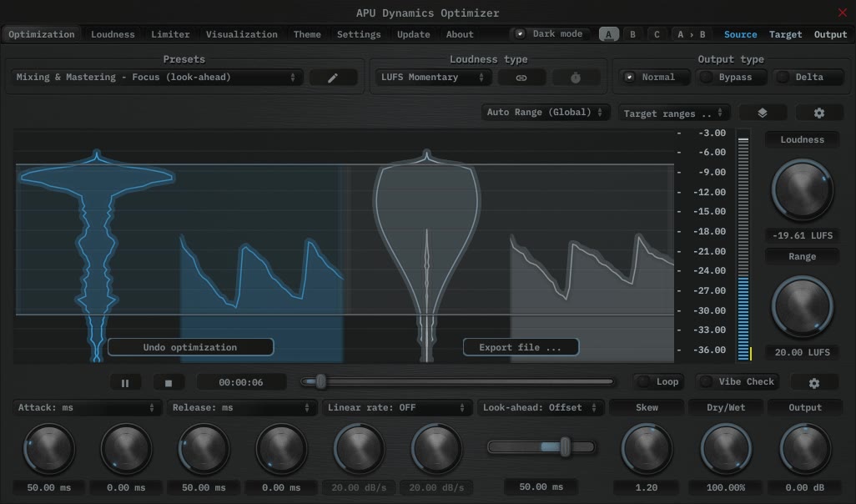The image size is (856, 504).
Task: Click Export file ... button
Action: click(x=521, y=347)
